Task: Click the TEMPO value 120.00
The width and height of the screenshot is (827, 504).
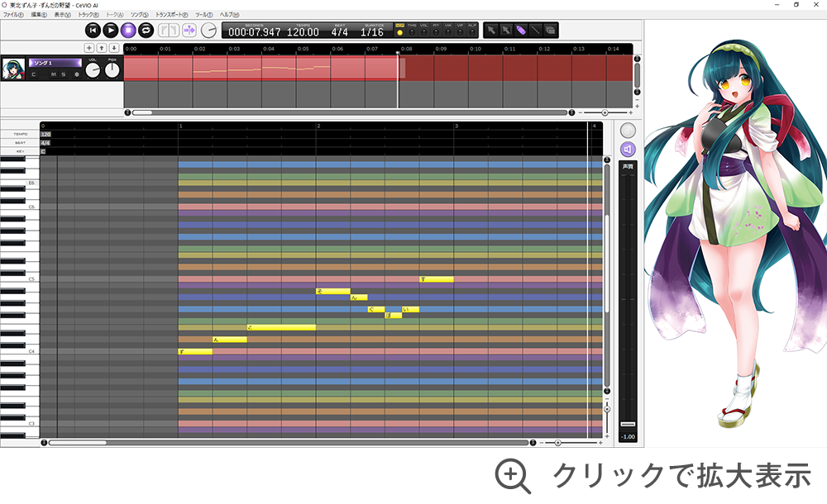Action: [303, 32]
